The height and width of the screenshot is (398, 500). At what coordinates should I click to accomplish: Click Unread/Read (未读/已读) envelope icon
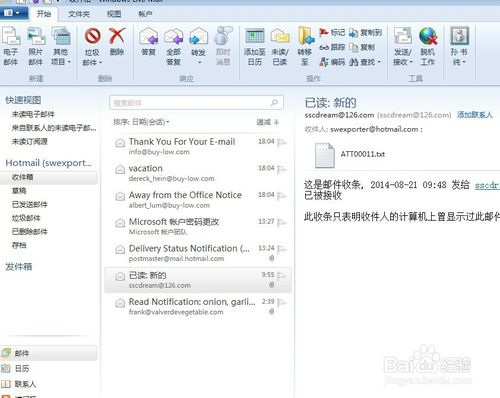coord(280,36)
